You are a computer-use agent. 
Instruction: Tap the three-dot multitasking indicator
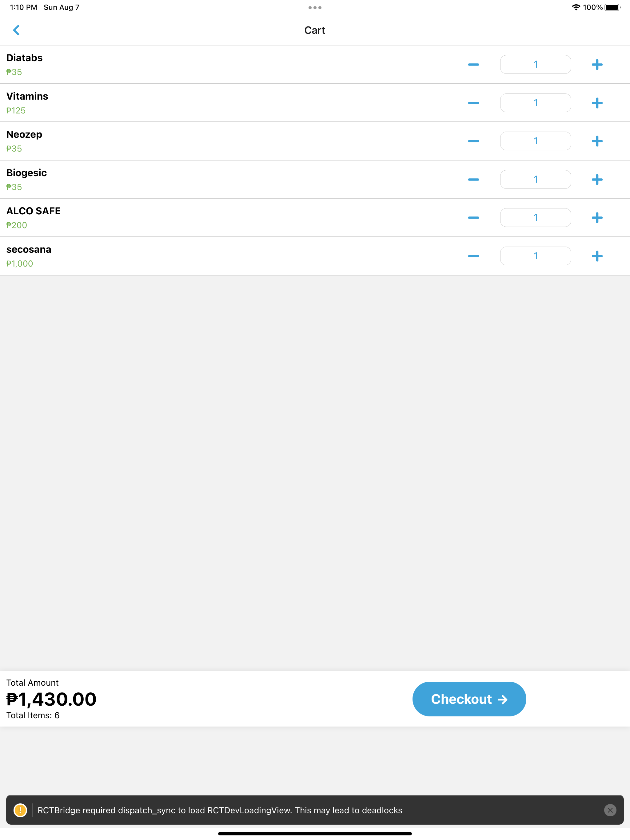(x=315, y=8)
